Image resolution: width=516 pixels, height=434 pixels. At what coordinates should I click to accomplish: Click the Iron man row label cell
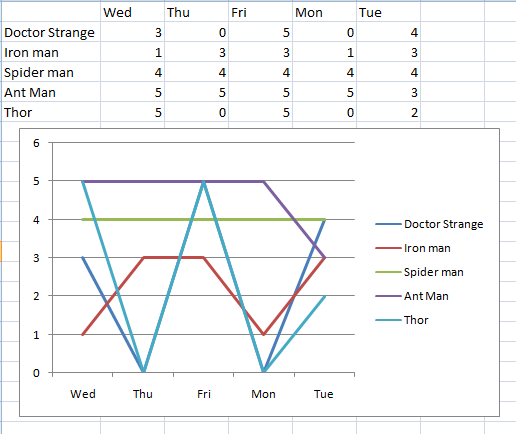[x=51, y=52]
